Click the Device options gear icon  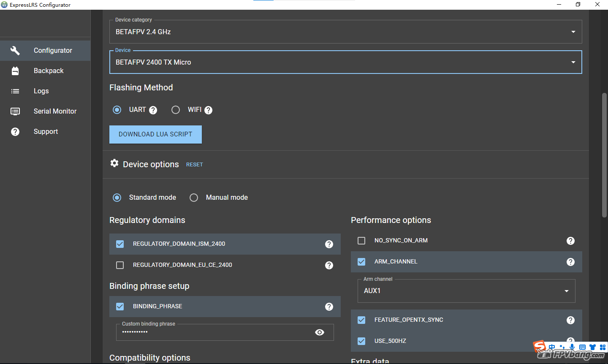pos(114,163)
